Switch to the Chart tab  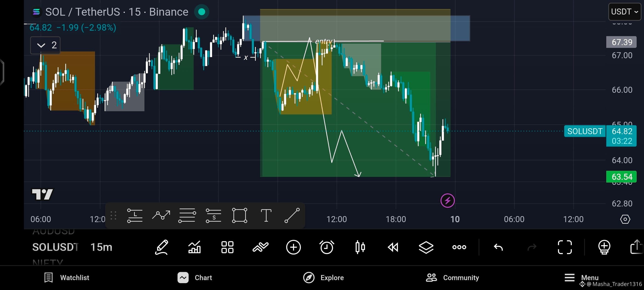(x=195, y=278)
